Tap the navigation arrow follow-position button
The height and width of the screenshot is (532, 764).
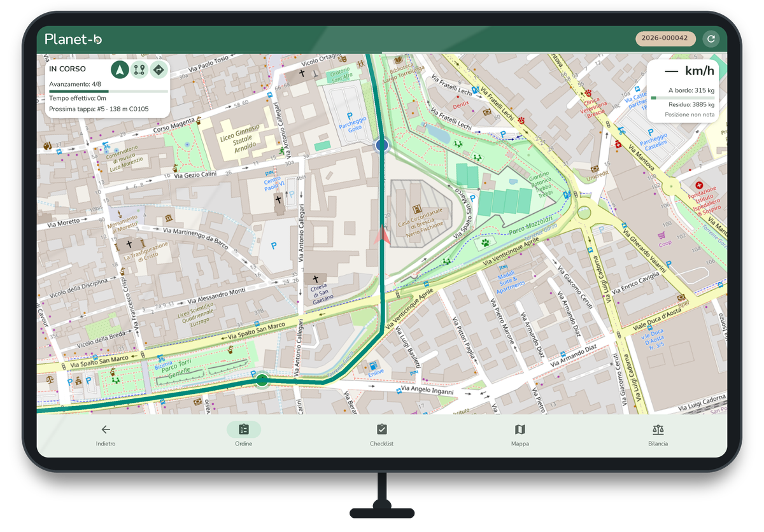[120, 69]
